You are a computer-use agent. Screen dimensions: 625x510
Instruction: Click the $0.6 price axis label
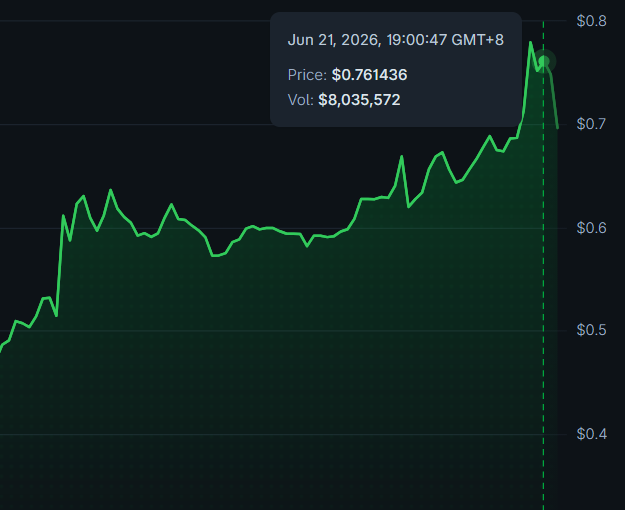tap(592, 228)
